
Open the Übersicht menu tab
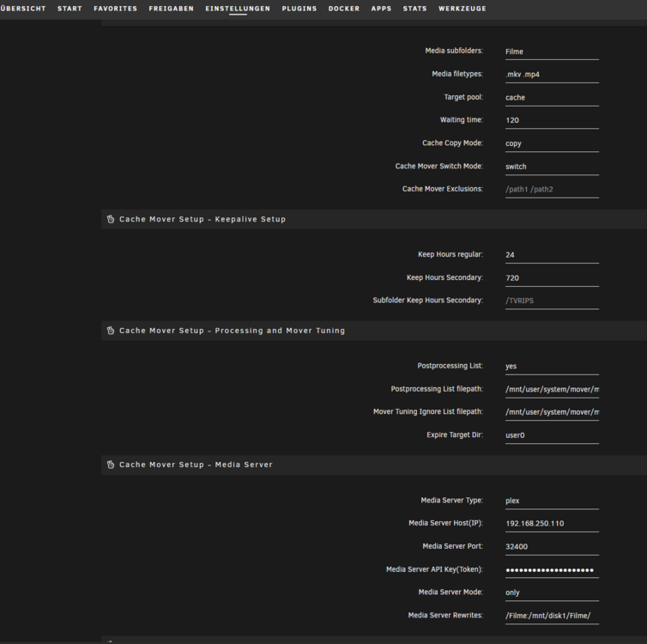22,9
